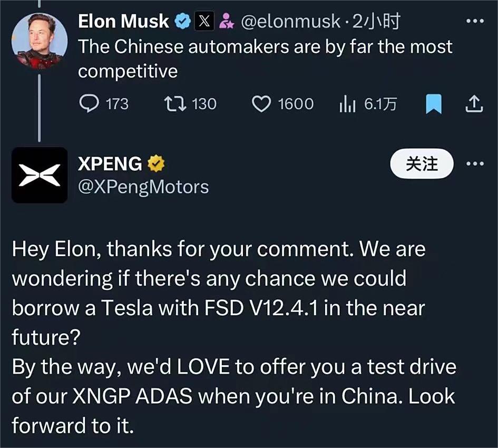Open the @elonmusk handle link

point(291,22)
